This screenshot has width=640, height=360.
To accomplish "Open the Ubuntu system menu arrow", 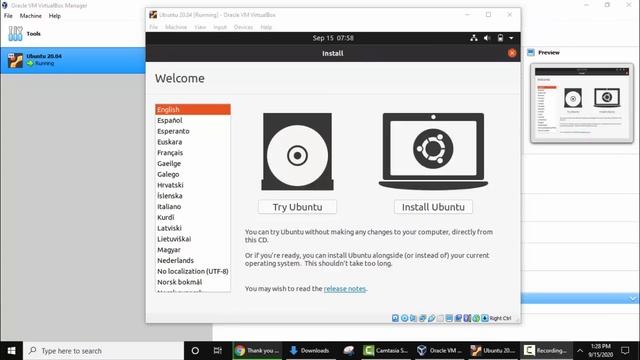I will [x=511, y=38].
